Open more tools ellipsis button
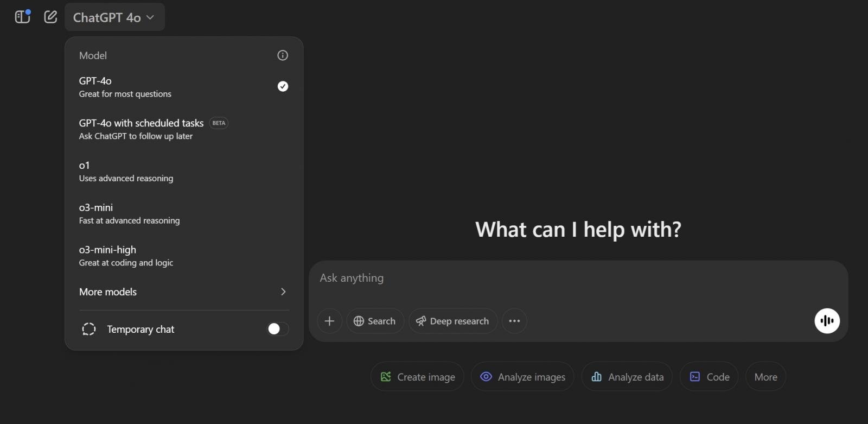 click(514, 321)
